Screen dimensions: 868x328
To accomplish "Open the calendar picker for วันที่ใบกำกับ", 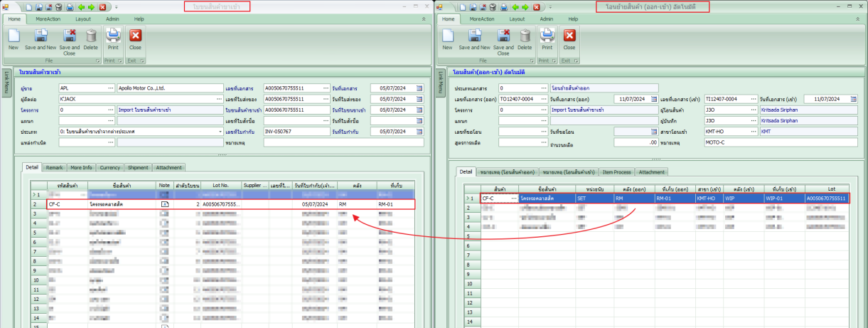I will (419, 132).
